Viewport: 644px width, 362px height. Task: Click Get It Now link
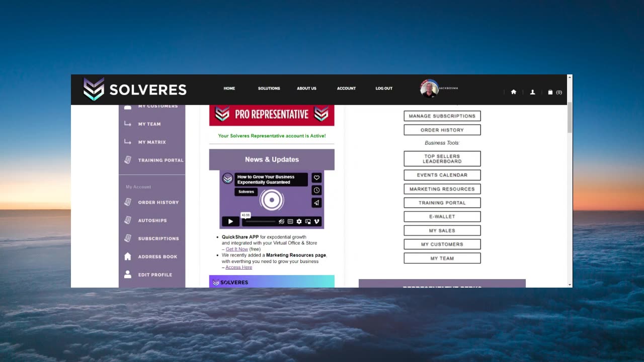[236, 249]
